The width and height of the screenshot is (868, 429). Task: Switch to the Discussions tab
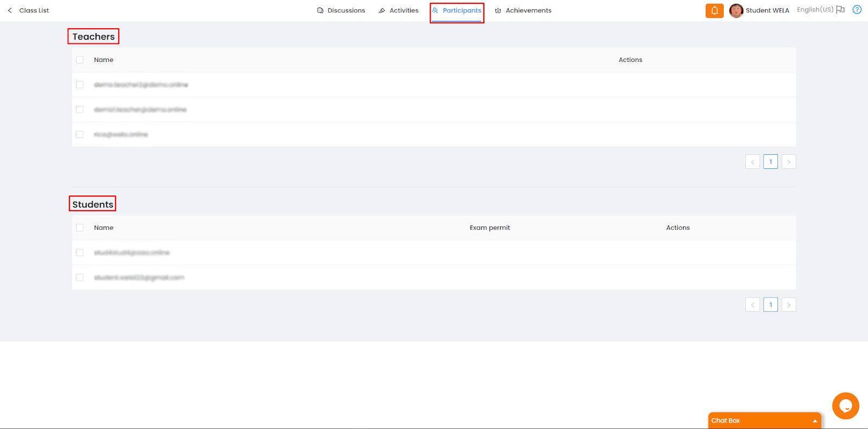coord(341,10)
